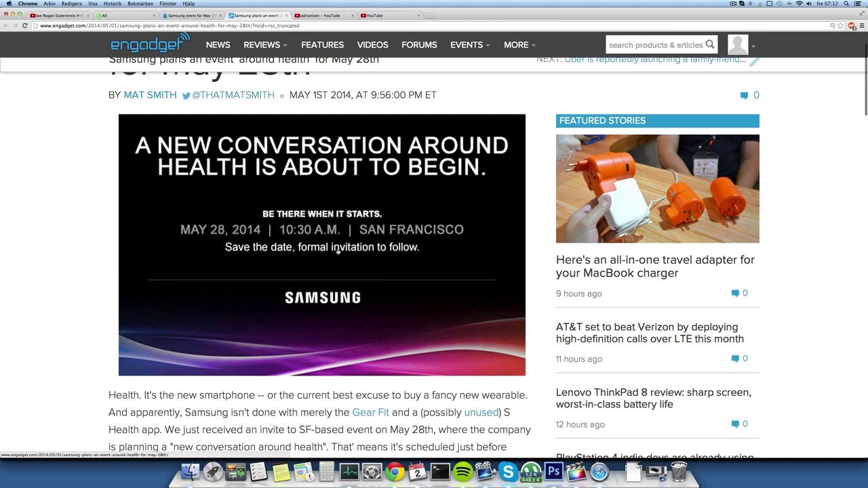Close the adrianisen - YouTube tab
This screenshot has width=868, height=488.
[353, 15]
